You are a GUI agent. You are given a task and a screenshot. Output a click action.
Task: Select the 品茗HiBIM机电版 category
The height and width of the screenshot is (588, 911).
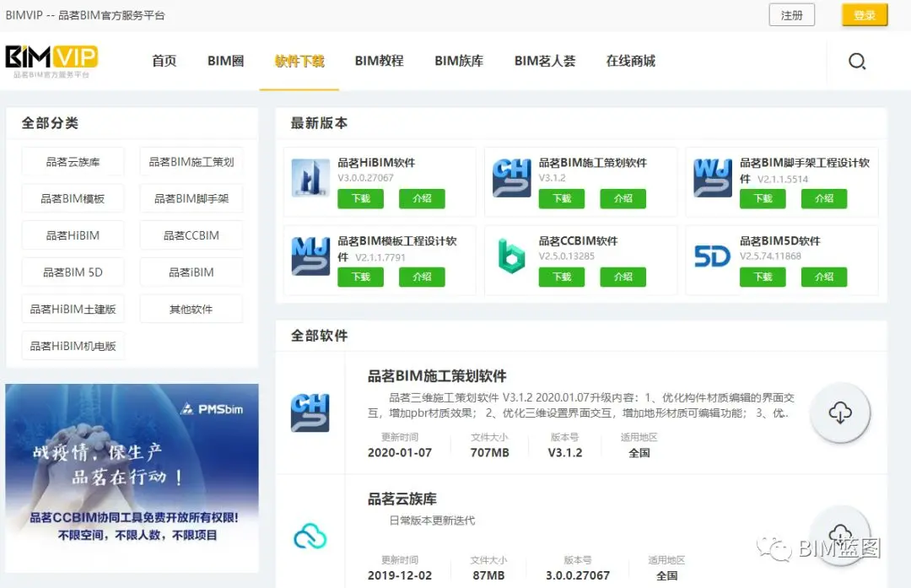[x=73, y=346]
